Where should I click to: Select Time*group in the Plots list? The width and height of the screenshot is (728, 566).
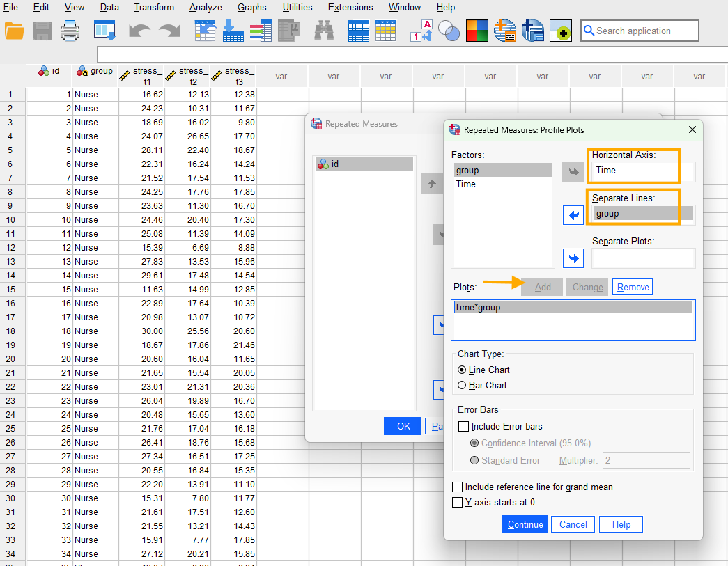click(x=573, y=307)
